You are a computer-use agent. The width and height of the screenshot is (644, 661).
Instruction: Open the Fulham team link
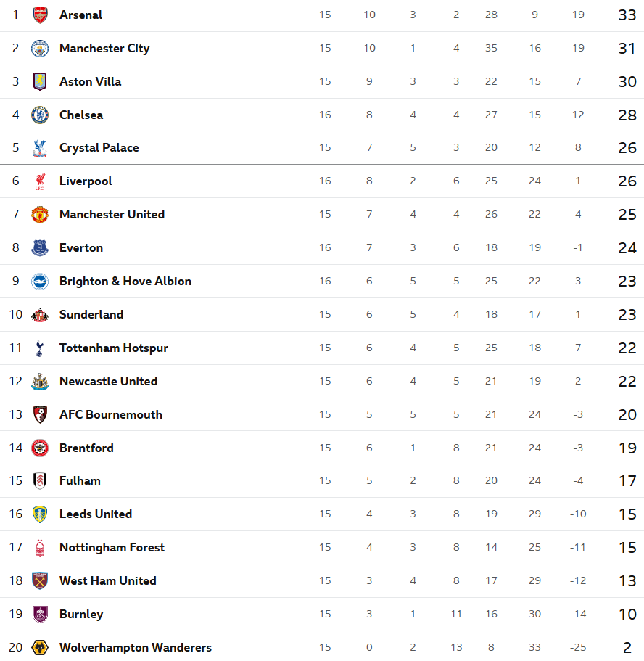pyautogui.click(x=80, y=481)
